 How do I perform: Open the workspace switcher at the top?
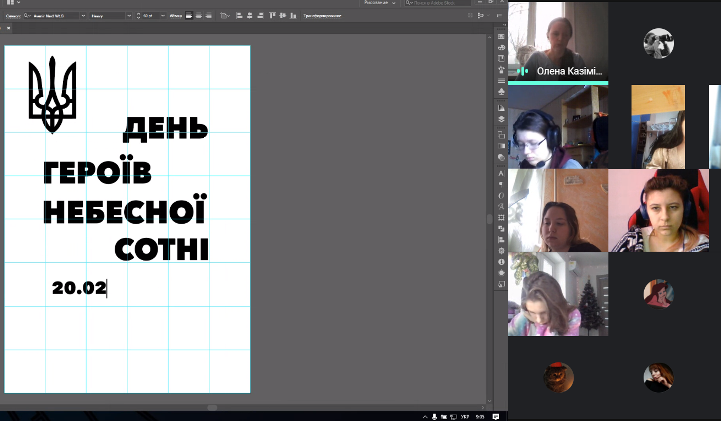pyautogui.click(x=383, y=4)
